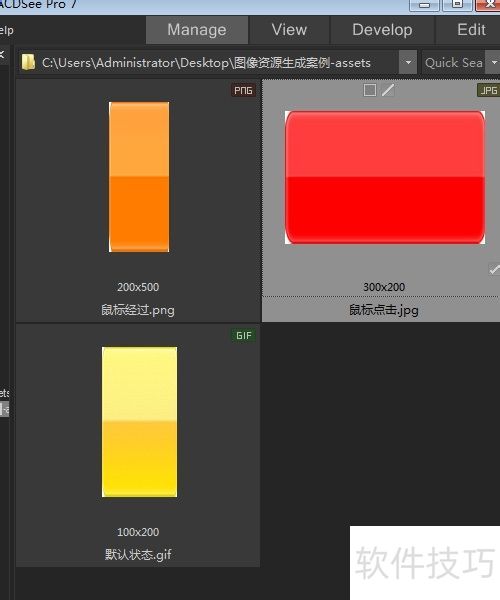Open the Quick Search options dropdown
The height and width of the screenshot is (600, 500).
coord(493,62)
